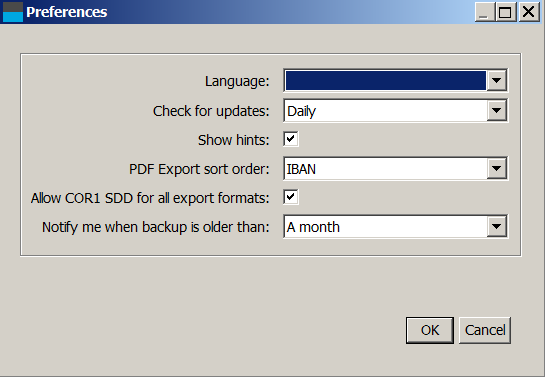Click the A month backup value field
545x377 pixels.
pyautogui.click(x=385, y=227)
